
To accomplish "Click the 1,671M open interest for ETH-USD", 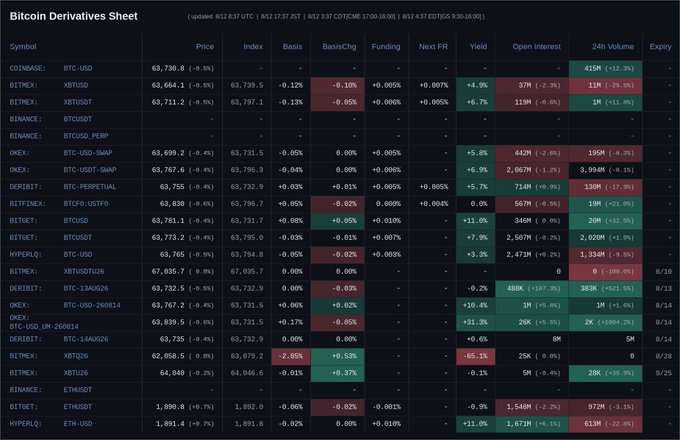I will click(x=532, y=424).
